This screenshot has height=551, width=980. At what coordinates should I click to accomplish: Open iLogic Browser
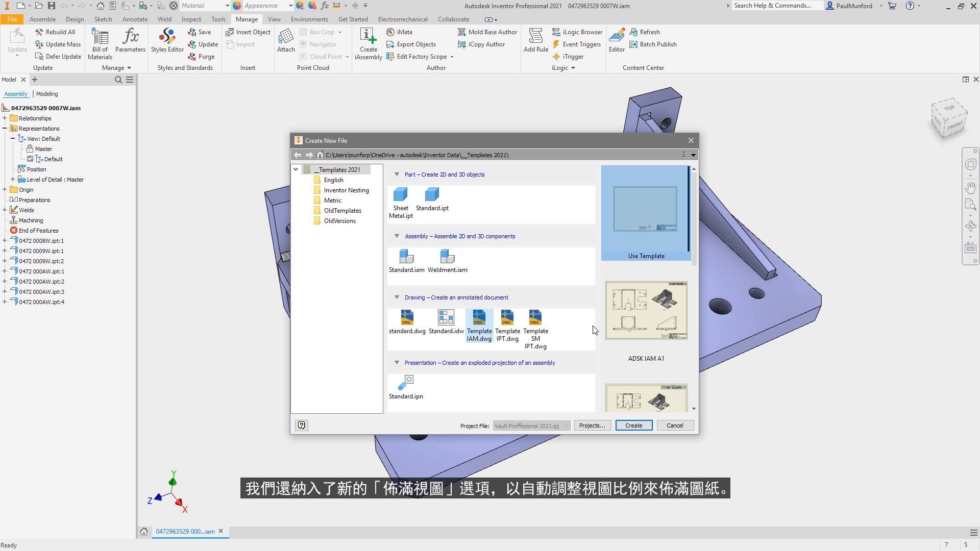coord(577,32)
